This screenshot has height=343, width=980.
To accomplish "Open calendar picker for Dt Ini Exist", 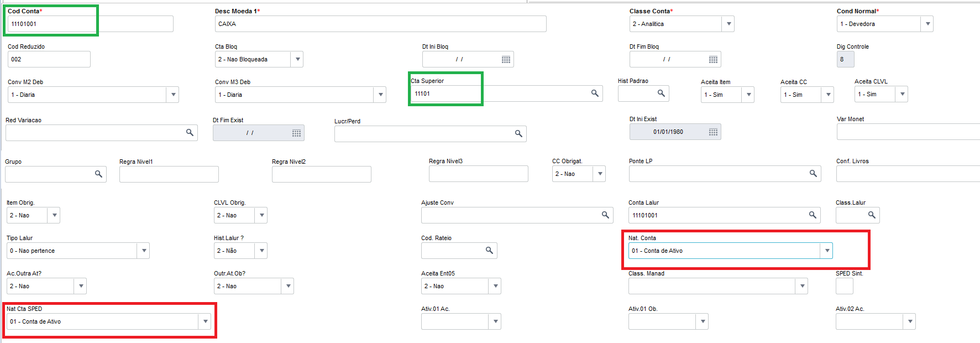I will click(713, 132).
